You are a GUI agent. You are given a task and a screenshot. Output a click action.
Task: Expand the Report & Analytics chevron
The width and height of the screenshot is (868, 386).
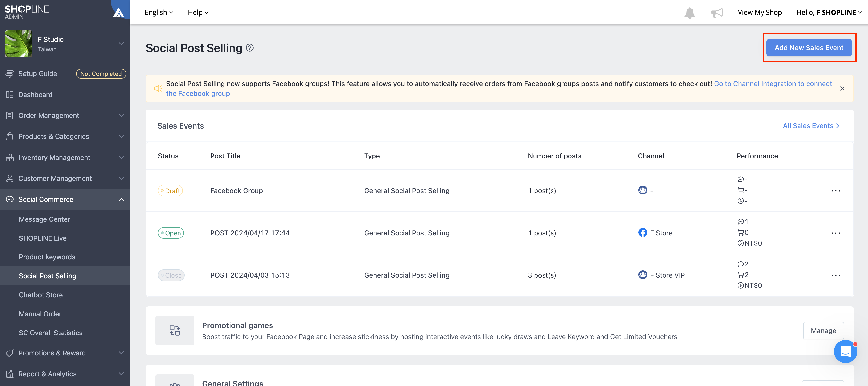121,374
